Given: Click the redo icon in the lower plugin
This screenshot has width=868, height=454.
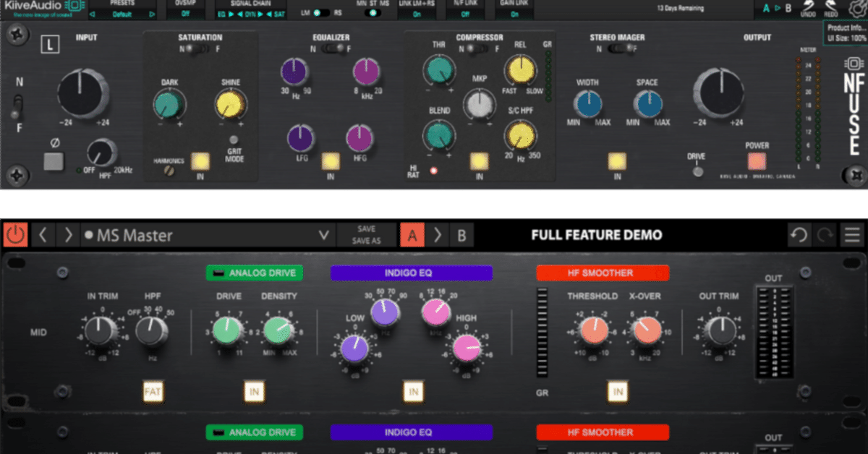Looking at the screenshot, I should 825,235.
